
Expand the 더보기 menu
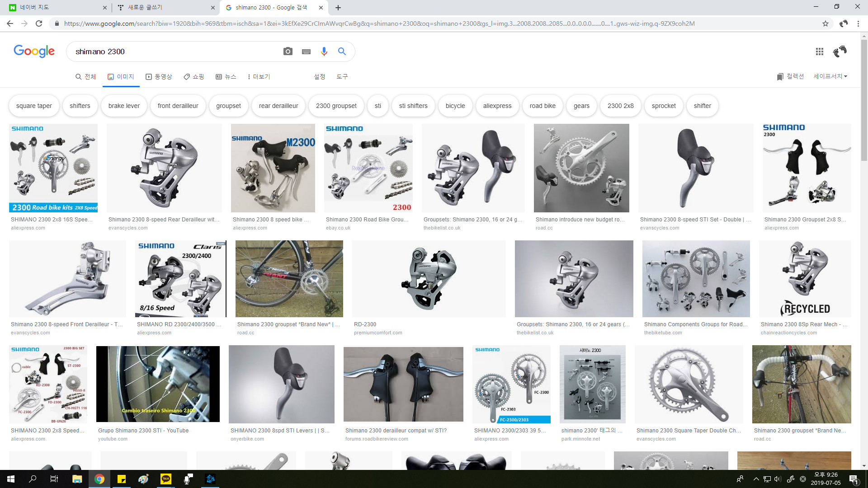pyautogui.click(x=259, y=77)
